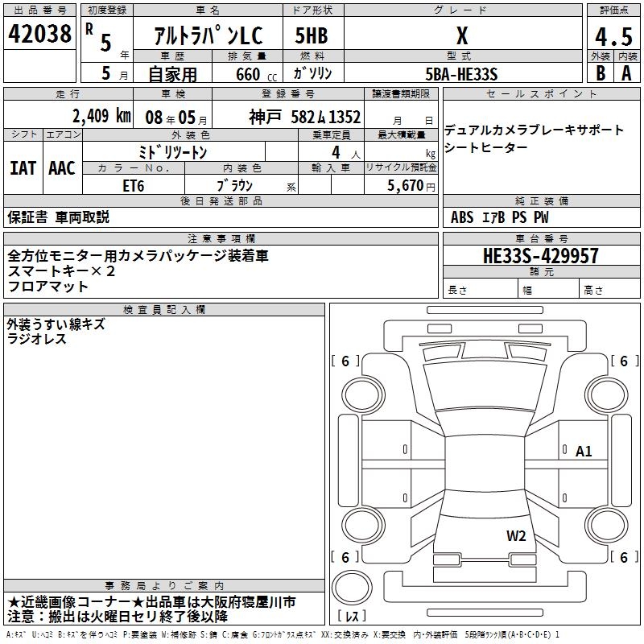
Task: Click the grade value X
Action: [x=462, y=35]
